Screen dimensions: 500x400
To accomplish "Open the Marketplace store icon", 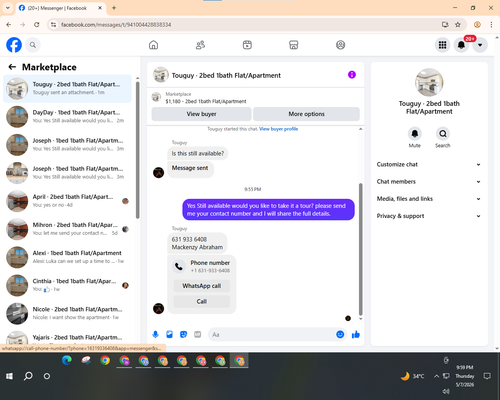I will point(294,45).
